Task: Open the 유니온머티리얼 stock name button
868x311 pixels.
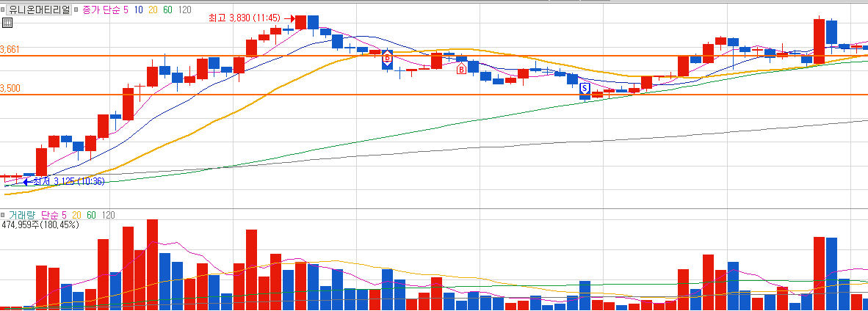Action: click(x=40, y=10)
